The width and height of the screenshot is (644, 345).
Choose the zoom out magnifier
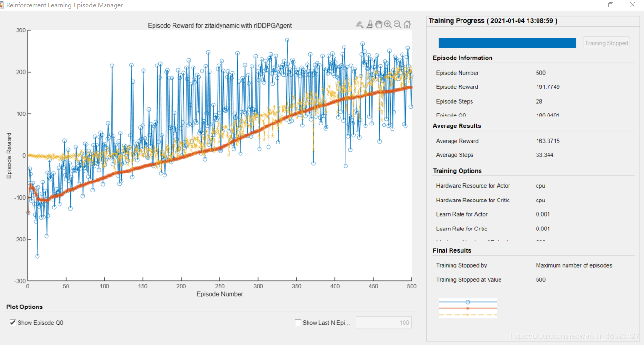[397, 25]
